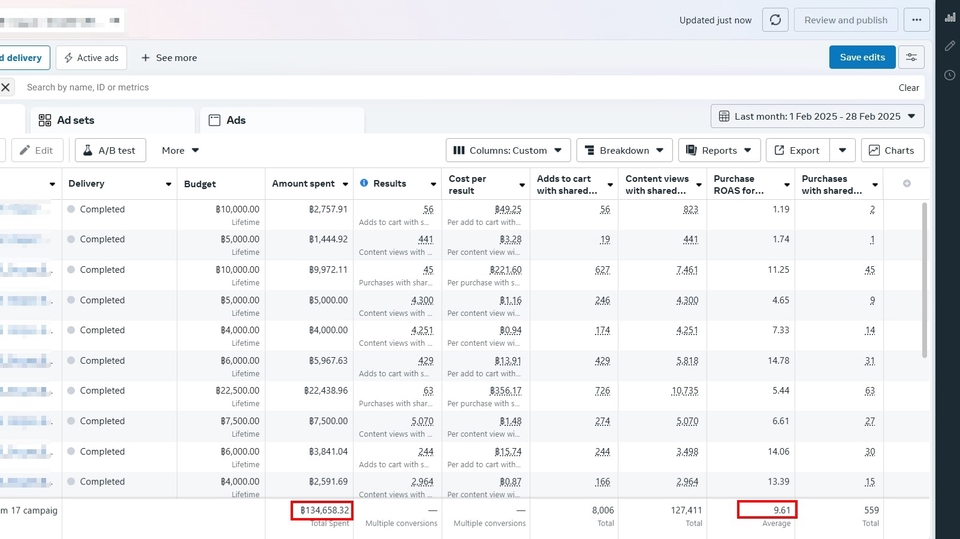Open the Results column menu

click(433, 184)
